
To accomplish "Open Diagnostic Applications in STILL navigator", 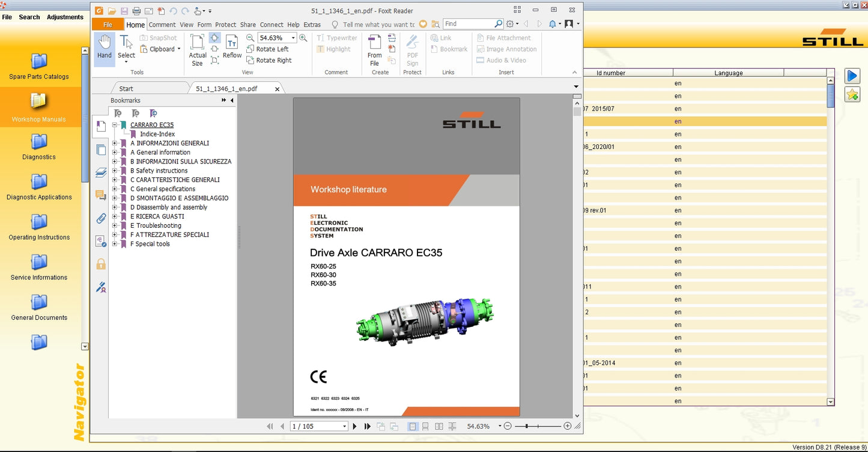I will 39,188.
